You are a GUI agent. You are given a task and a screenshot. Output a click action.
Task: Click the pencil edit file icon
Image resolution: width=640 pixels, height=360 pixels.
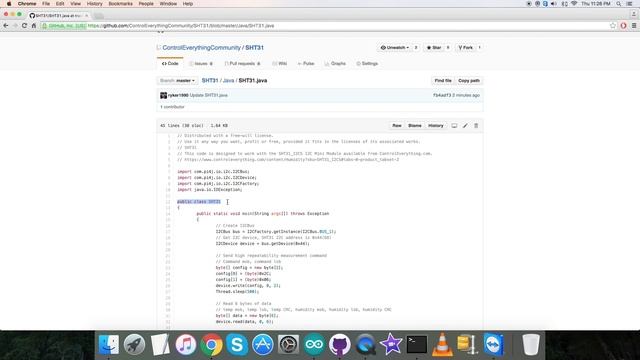465,126
